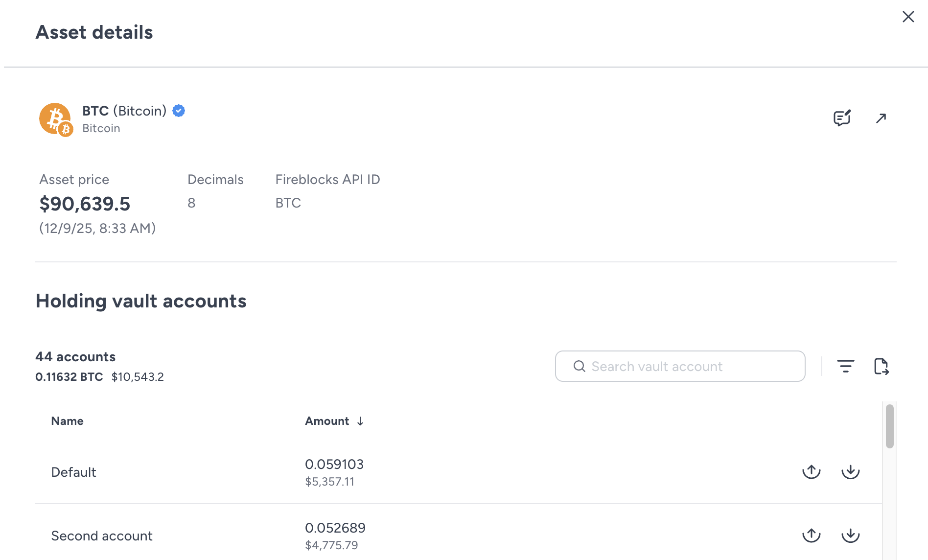Open BTC asset in external view arrow
The height and width of the screenshot is (560, 928).
tap(881, 118)
